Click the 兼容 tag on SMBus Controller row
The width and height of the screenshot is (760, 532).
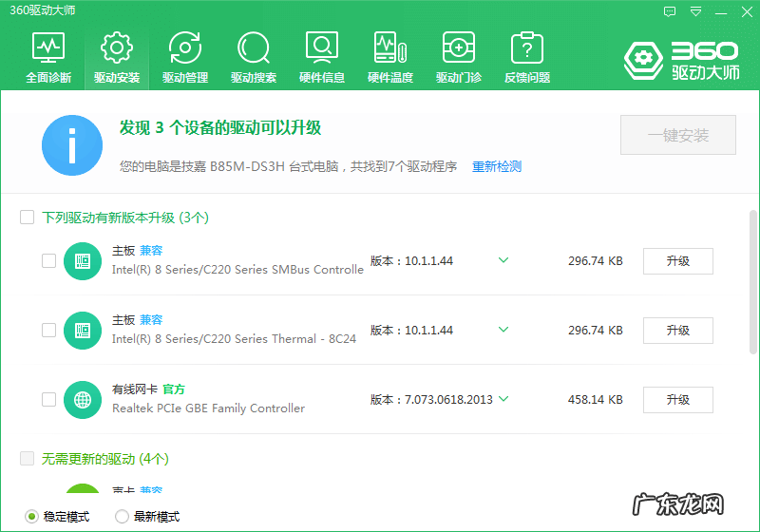(151, 251)
